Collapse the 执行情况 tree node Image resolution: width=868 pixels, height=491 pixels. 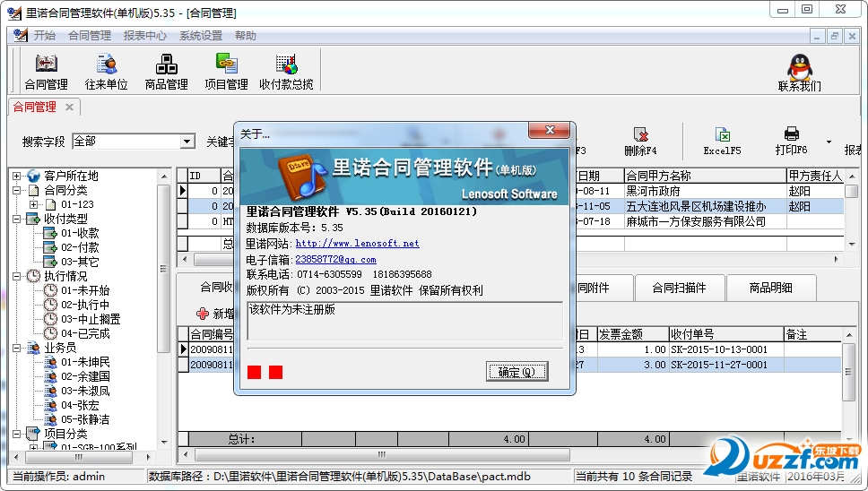pyautogui.click(x=17, y=277)
